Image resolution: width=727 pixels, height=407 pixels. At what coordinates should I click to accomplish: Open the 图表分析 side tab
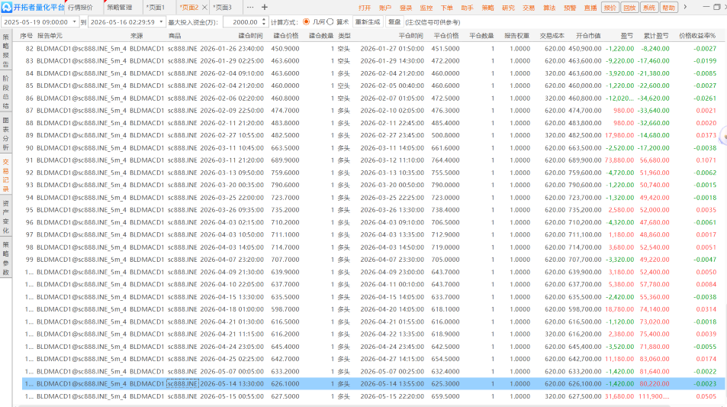pyautogui.click(x=6, y=134)
